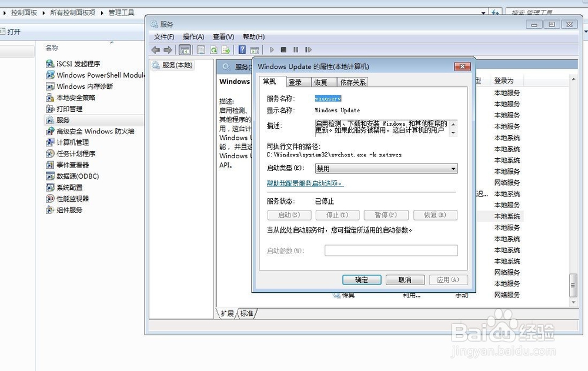
Task: Click the 暂停(P) service button
Action: [x=386, y=215]
